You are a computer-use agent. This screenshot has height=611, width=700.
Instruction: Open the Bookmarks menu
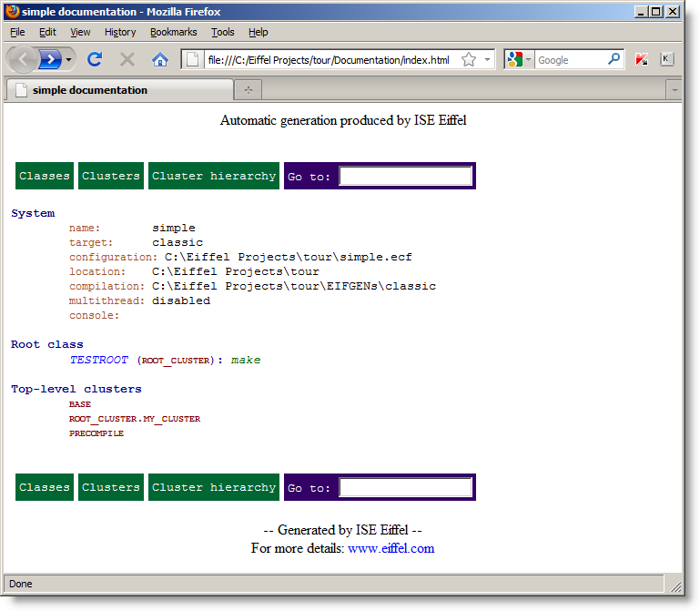point(173,32)
